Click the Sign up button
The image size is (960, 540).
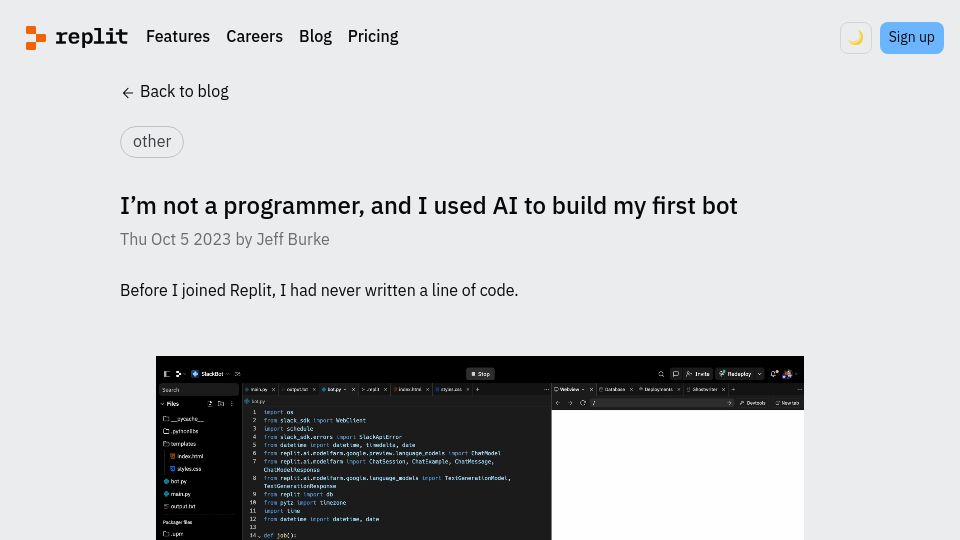coord(911,37)
